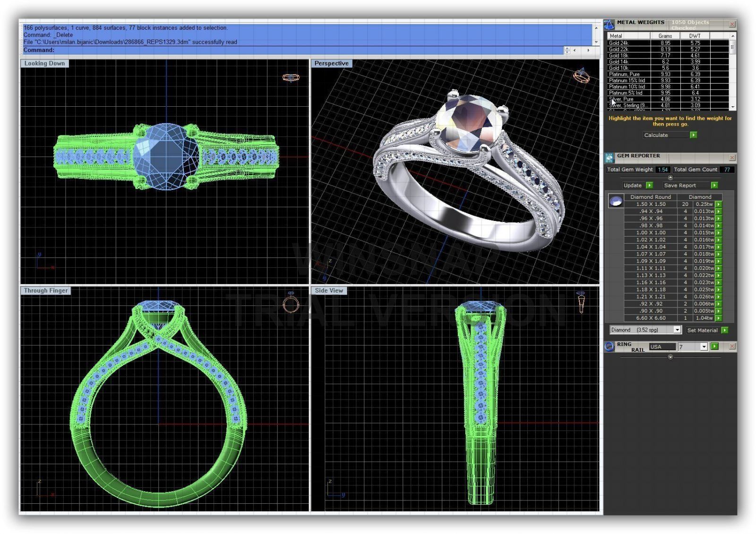This screenshot has width=756, height=534.
Task: Click the Gem Reporter panel icon
Action: 609,157
